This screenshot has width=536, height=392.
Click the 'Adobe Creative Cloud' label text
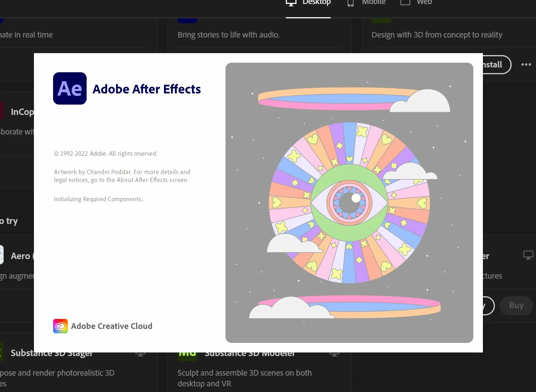[111, 326]
